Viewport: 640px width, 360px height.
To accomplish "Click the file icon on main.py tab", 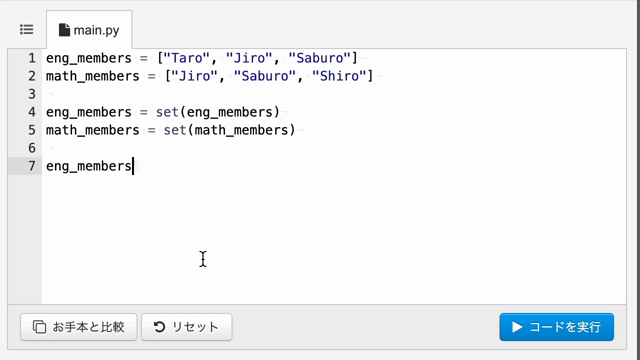I will 64,30.
